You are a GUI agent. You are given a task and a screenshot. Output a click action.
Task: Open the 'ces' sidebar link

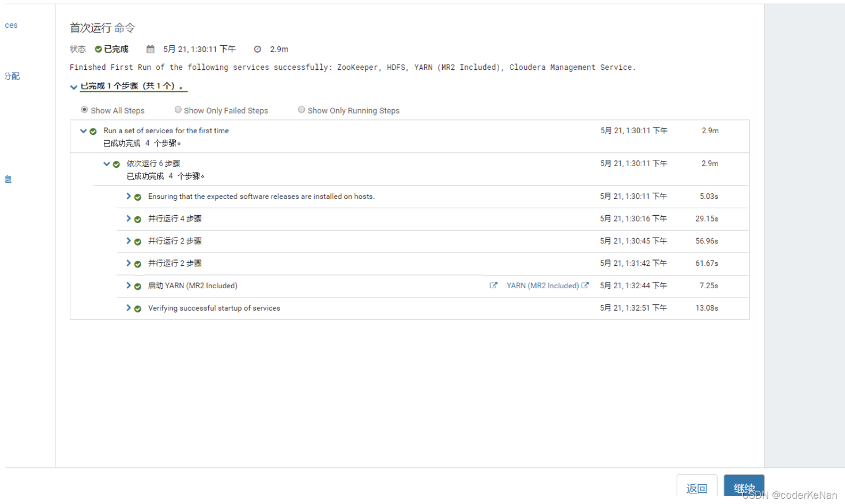click(11, 25)
